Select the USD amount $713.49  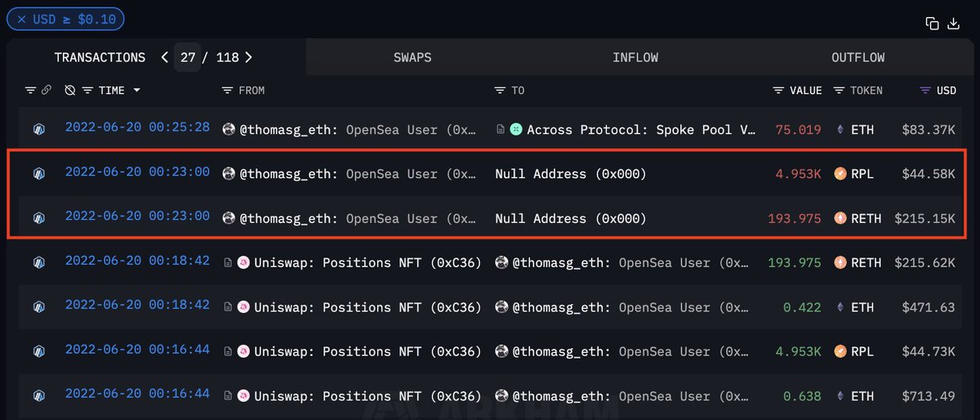coord(929,395)
